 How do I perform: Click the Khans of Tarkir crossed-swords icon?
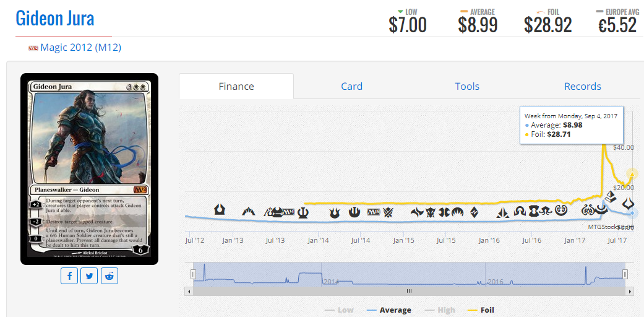tap(389, 212)
